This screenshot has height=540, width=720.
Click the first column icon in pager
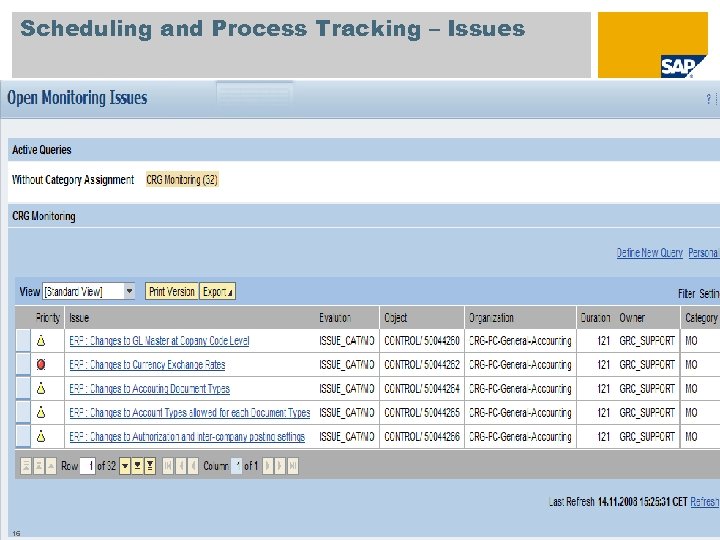point(168,466)
